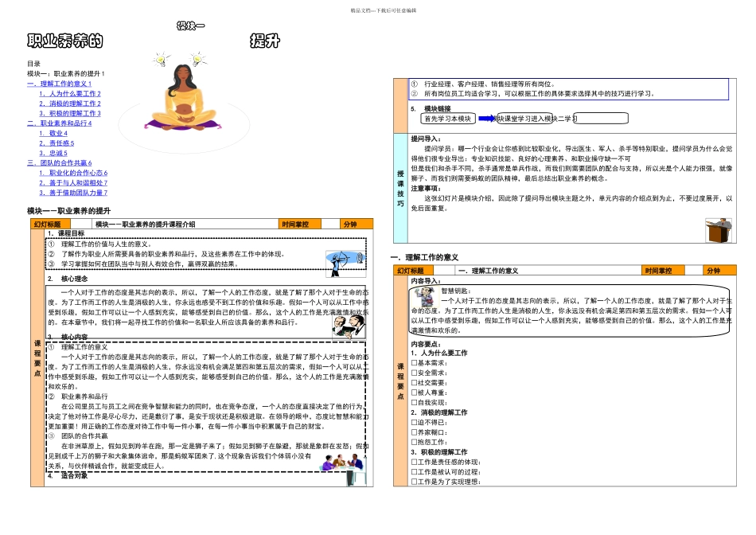Open TOC link 一、理解工作的意义

pyautogui.click(x=59, y=84)
